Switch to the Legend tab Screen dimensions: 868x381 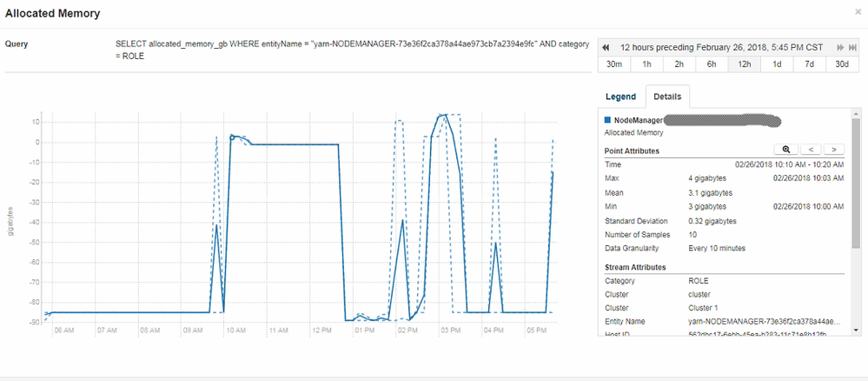click(x=620, y=97)
